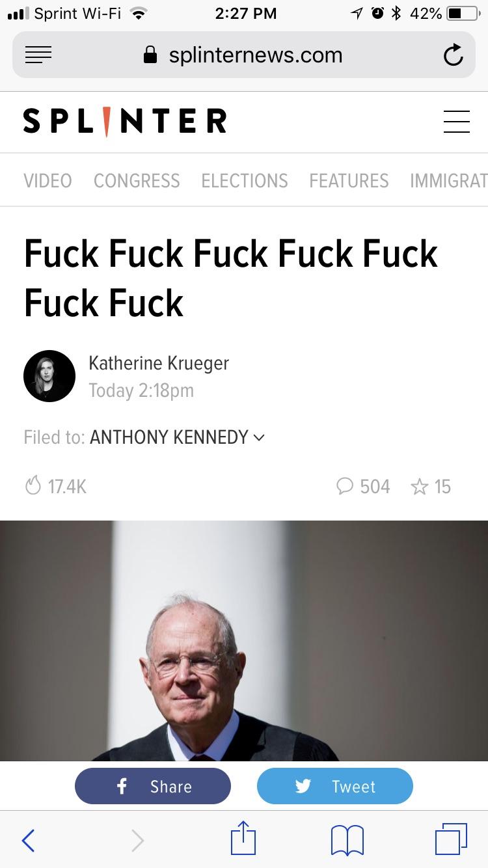
Task: Go to ELECTIONS section
Action: 245,181
